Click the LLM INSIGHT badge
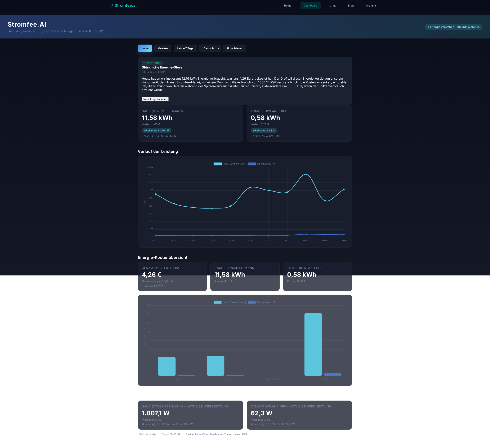 (x=152, y=63)
